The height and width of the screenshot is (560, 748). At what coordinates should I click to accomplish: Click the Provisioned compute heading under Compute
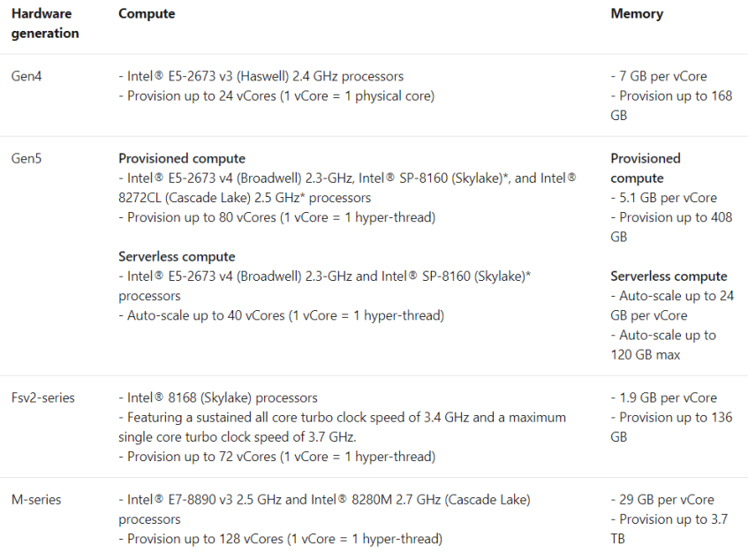[182, 159]
